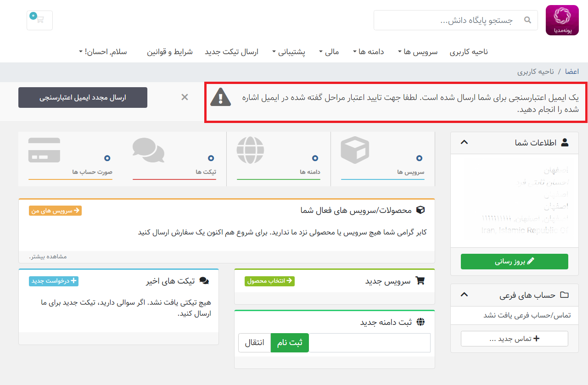
Task: Click the box icon in سرویس ها tile
Action: coord(355,151)
